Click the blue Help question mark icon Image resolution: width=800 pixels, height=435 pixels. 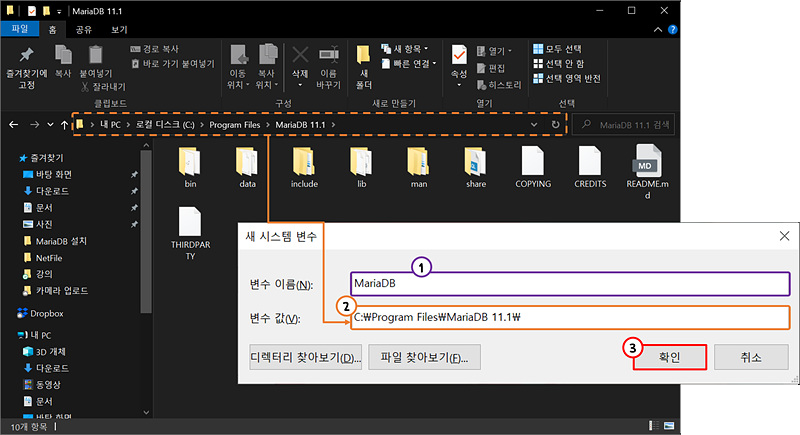pos(672,30)
